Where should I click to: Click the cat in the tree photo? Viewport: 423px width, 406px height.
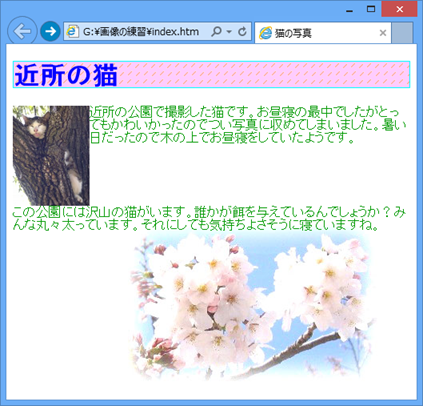coord(51,155)
